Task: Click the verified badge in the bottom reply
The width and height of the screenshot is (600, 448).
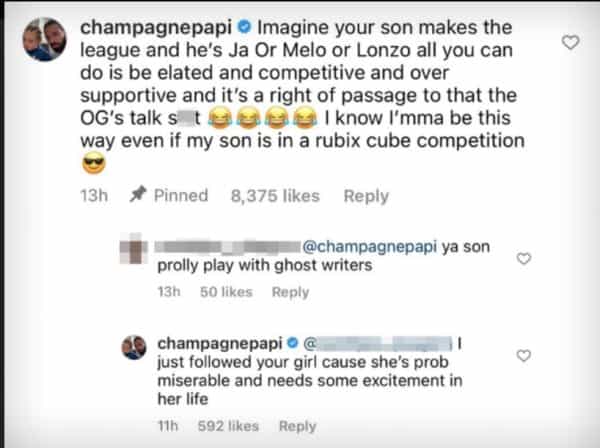Action: (296, 345)
